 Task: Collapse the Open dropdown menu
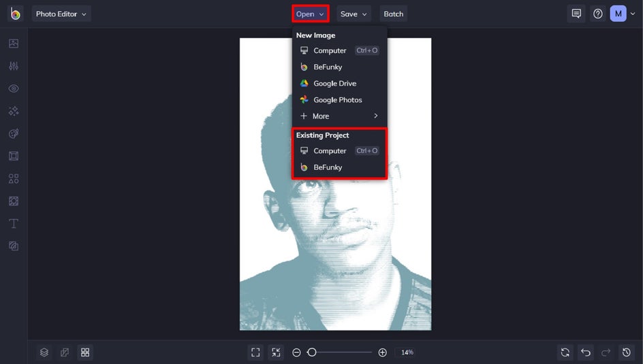pyautogui.click(x=310, y=14)
